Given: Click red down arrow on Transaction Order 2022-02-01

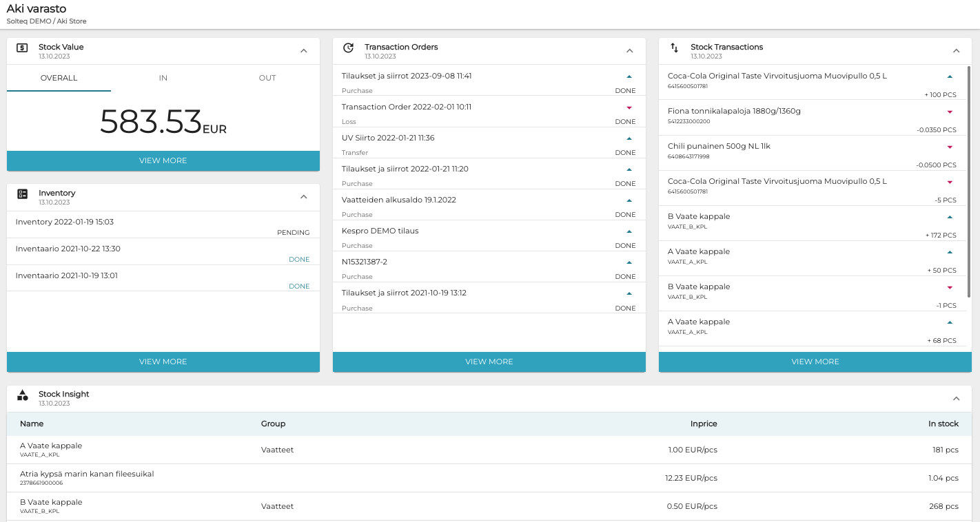Looking at the screenshot, I should pos(629,107).
